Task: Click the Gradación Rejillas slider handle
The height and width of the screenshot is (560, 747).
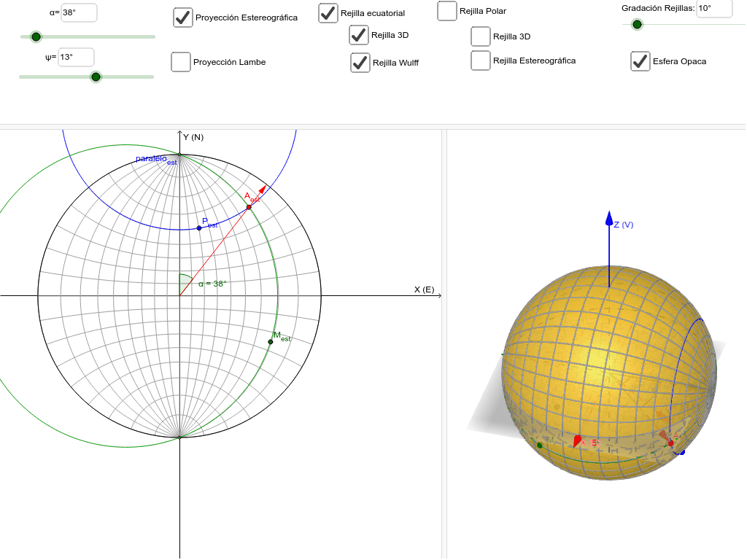Action: coord(637,24)
